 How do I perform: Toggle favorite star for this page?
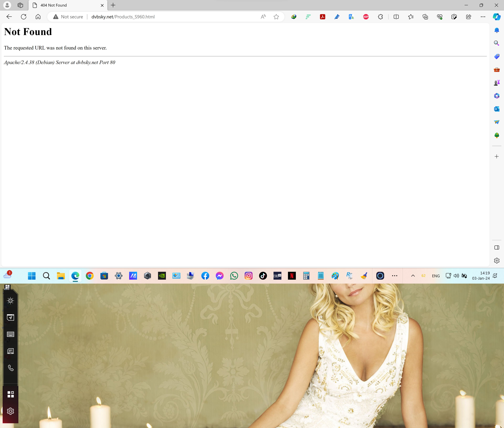[x=276, y=17]
